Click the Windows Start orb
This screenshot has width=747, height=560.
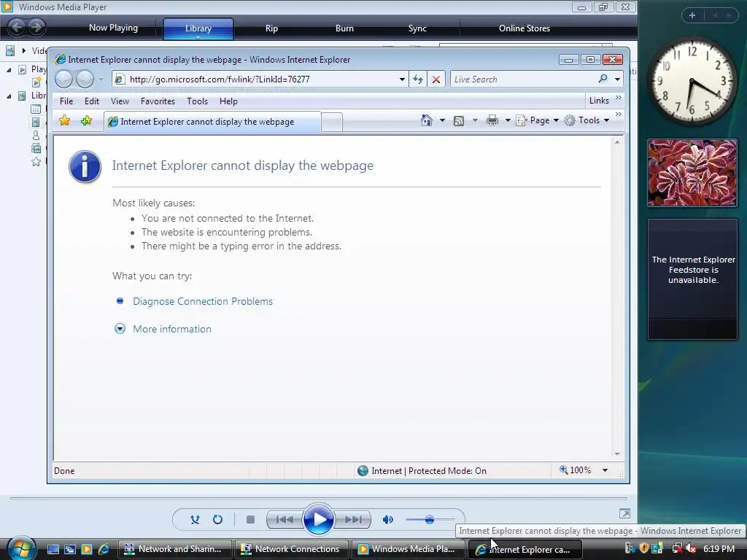coord(21,548)
